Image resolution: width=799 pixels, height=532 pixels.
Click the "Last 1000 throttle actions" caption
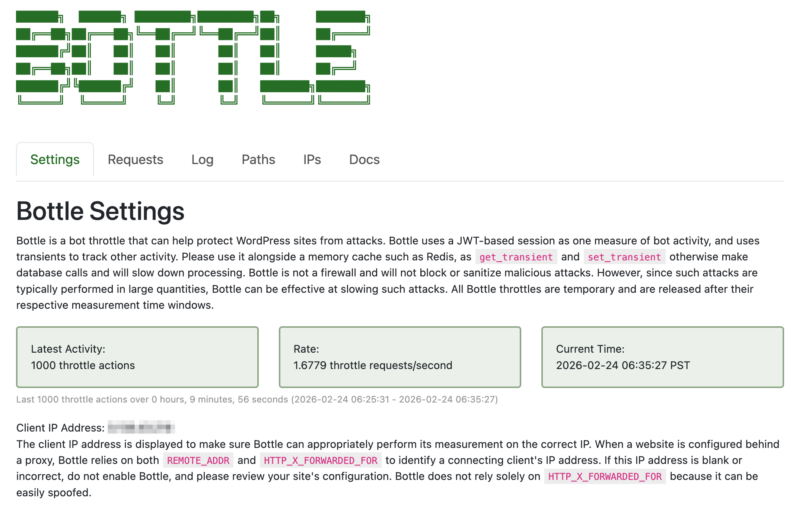tap(257, 400)
